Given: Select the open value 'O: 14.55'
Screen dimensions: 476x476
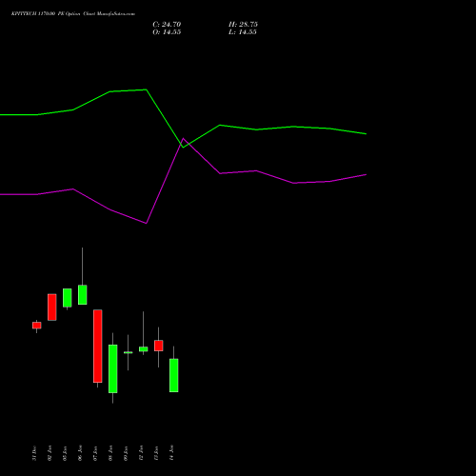Looking at the screenshot, I should click(167, 32).
